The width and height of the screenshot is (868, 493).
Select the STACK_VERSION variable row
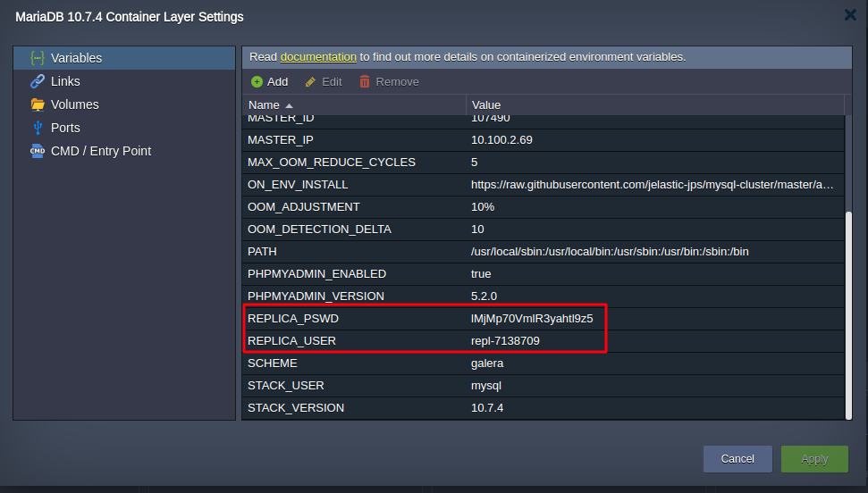click(x=544, y=408)
